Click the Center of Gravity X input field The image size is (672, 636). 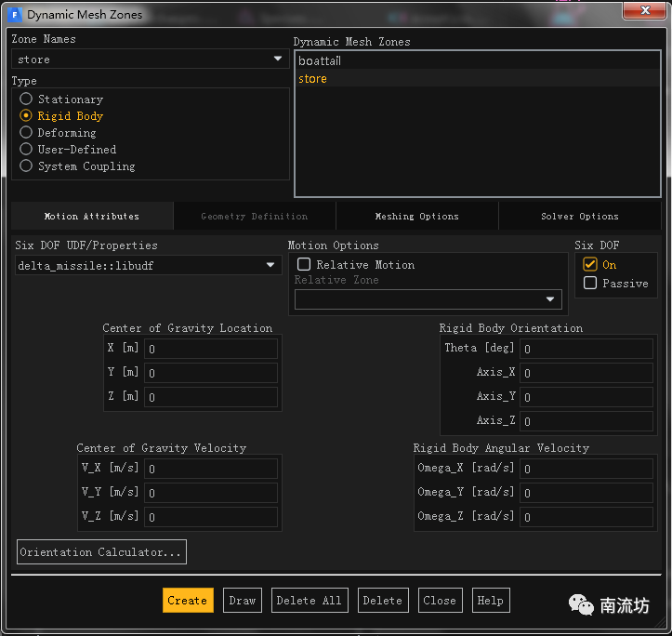point(211,349)
